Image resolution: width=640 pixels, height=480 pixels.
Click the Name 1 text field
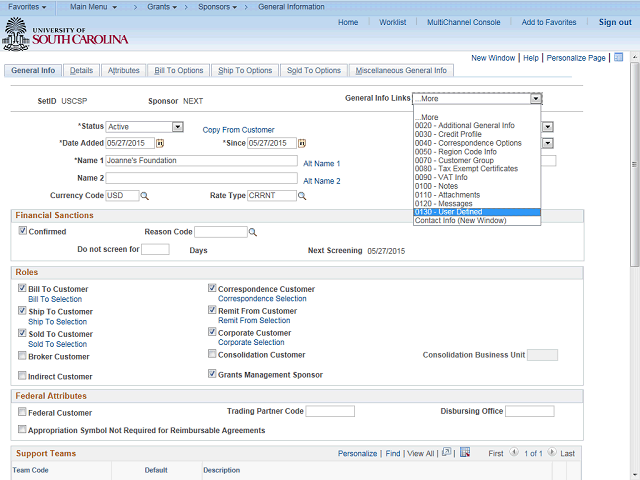pyautogui.click(x=202, y=160)
